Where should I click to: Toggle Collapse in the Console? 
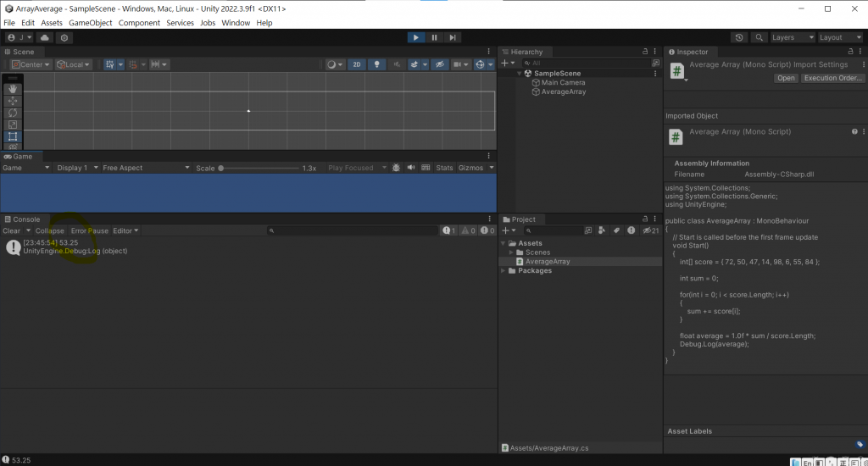point(50,230)
